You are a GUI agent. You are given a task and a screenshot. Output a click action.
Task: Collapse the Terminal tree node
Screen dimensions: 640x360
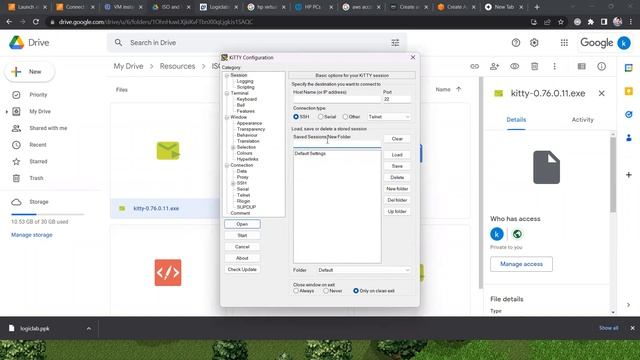[227, 93]
